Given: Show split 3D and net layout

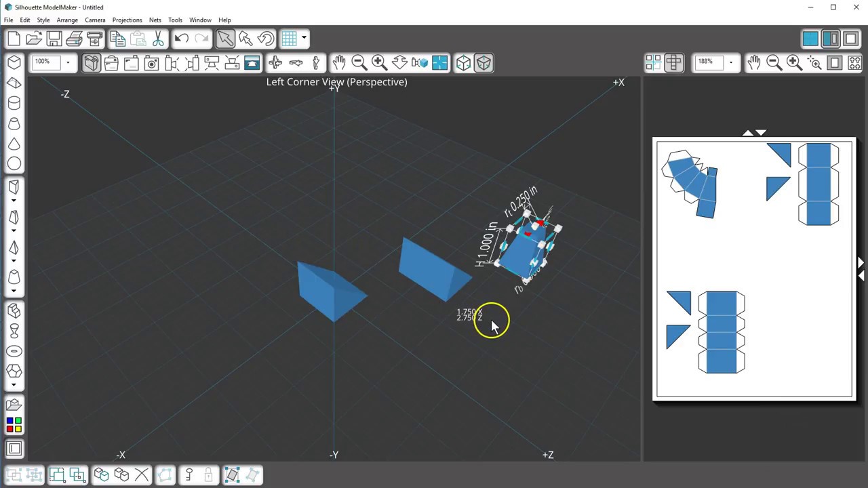Looking at the screenshot, I should (831, 39).
